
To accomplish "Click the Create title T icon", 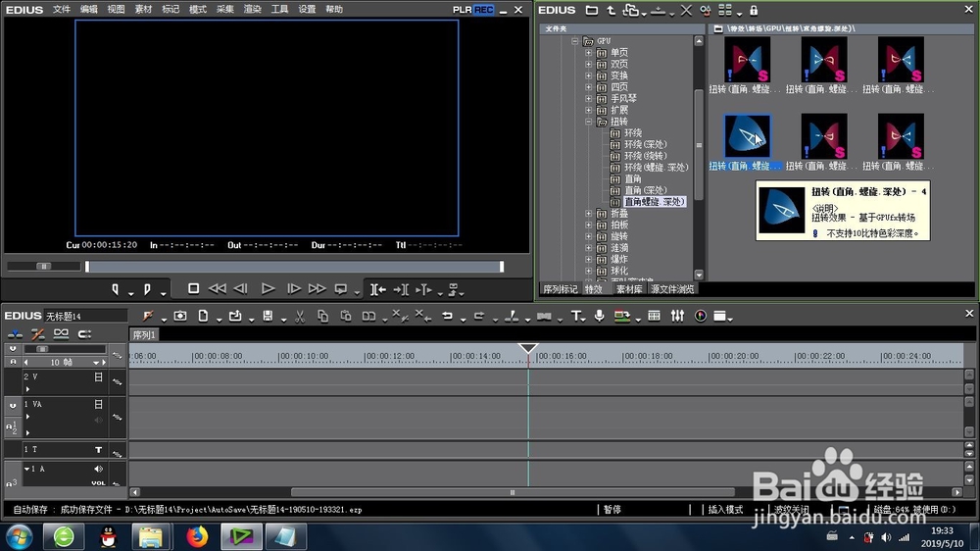I will pyautogui.click(x=575, y=317).
